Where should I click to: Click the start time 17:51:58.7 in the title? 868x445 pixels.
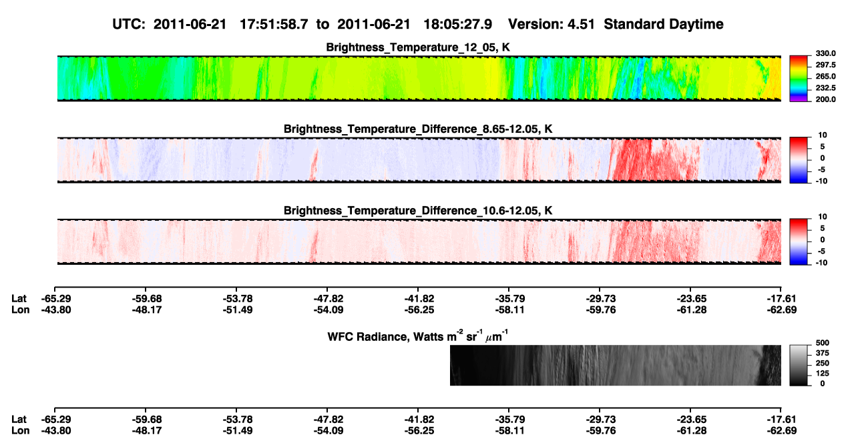pyautogui.click(x=274, y=25)
